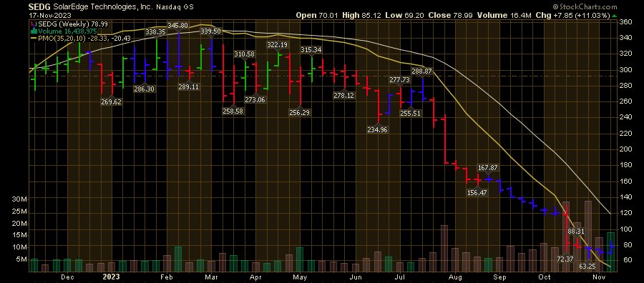Click the 278.12 price label
The height and width of the screenshot is (283, 644).
344,96
